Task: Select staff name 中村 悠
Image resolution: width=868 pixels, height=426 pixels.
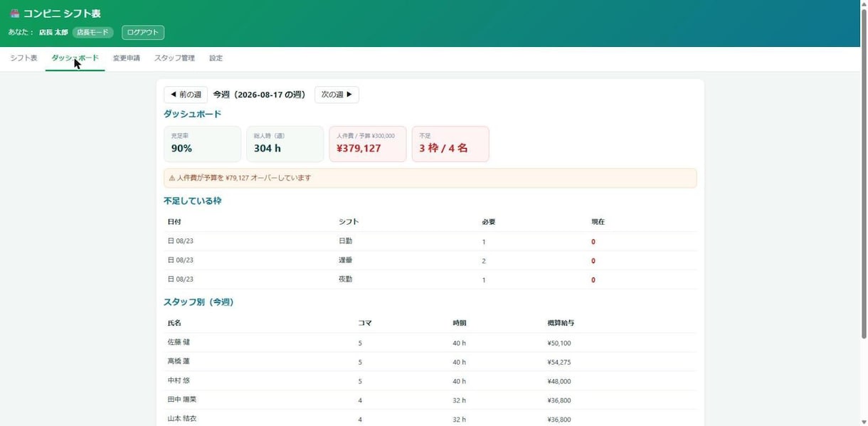Action: pos(179,380)
